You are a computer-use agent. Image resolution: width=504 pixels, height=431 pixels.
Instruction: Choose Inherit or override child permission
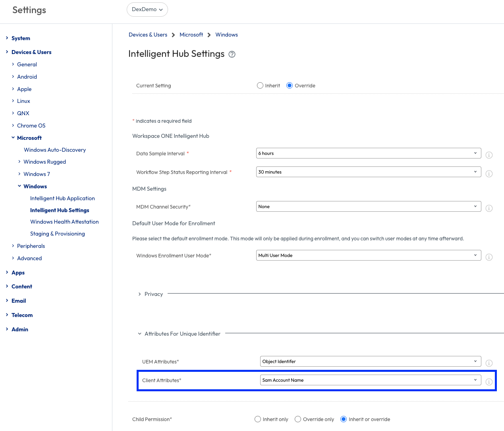tap(344, 419)
